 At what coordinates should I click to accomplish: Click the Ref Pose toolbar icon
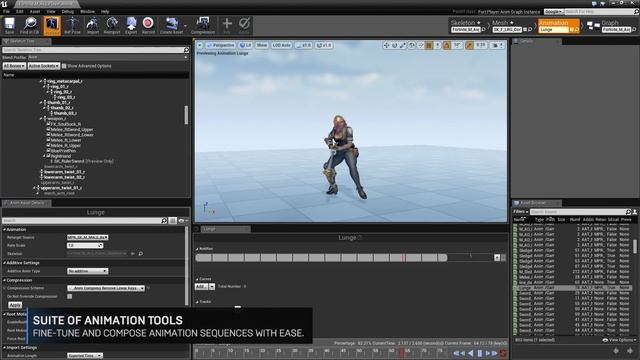pos(73,25)
